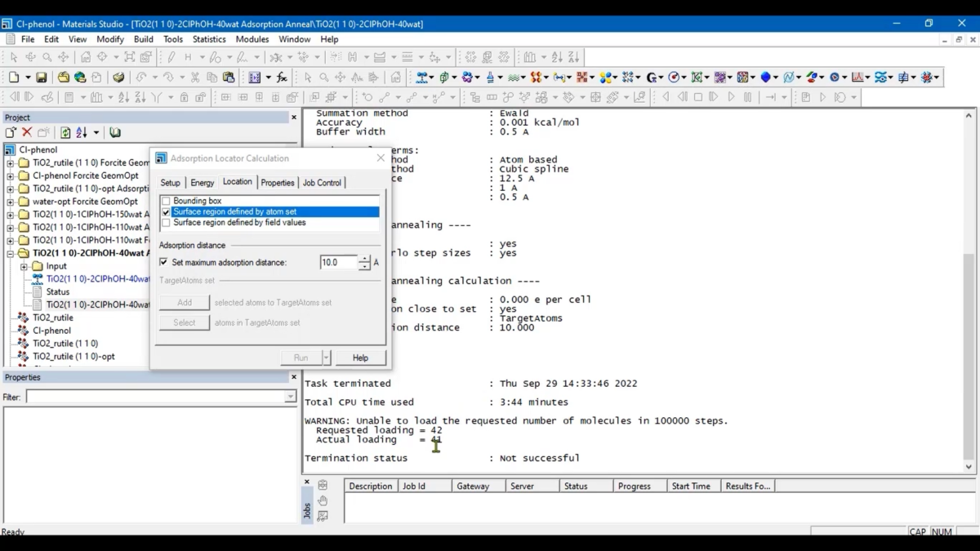This screenshot has height=551, width=980.
Task: Click the Start Time column header
Action: pyautogui.click(x=692, y=486)
